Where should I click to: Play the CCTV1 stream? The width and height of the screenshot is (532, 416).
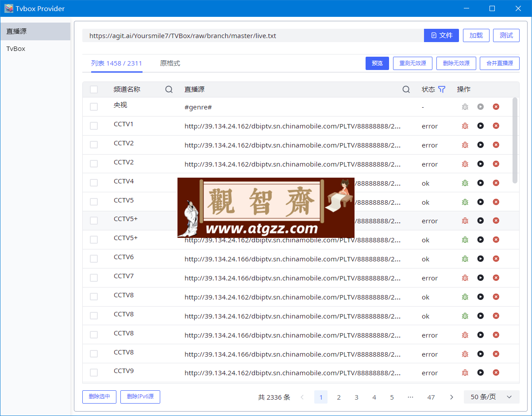480,126
